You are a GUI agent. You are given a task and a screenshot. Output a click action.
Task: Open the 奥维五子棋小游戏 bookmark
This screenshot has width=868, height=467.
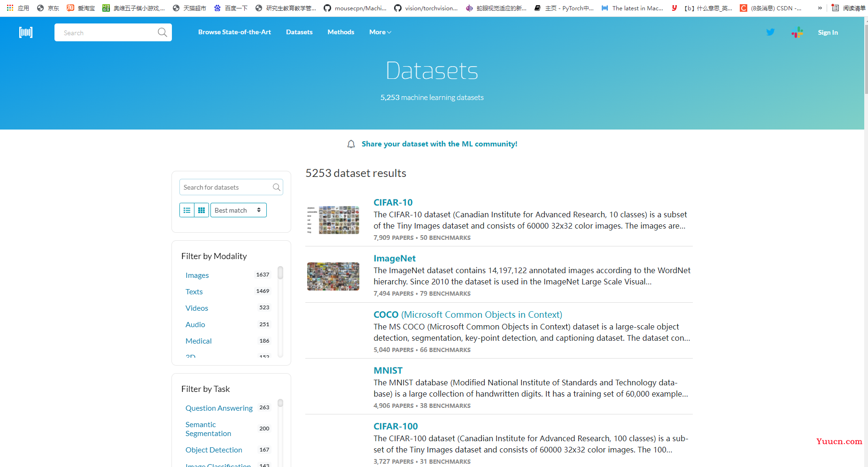pyautogui.click(x=134, y=8)
